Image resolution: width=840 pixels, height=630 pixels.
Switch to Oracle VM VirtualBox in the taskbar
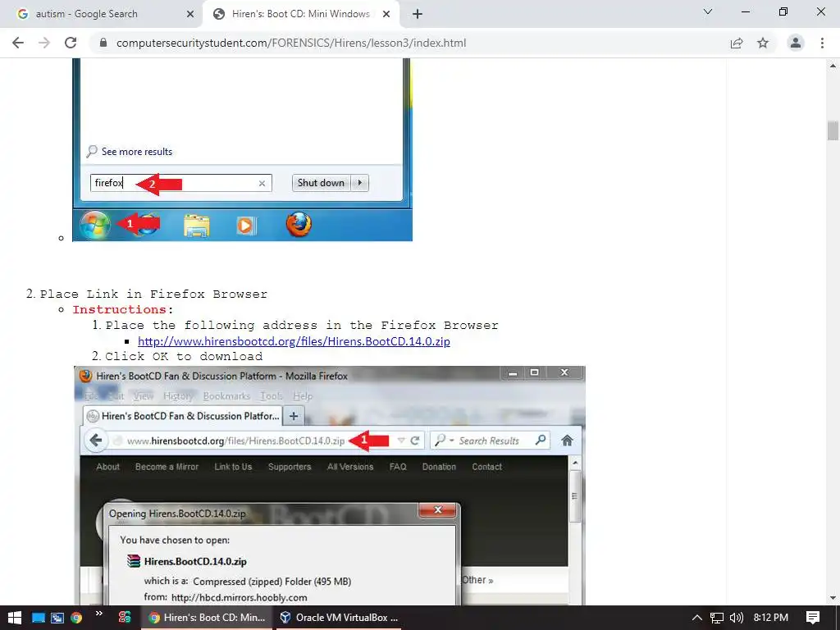pos(340,618)
